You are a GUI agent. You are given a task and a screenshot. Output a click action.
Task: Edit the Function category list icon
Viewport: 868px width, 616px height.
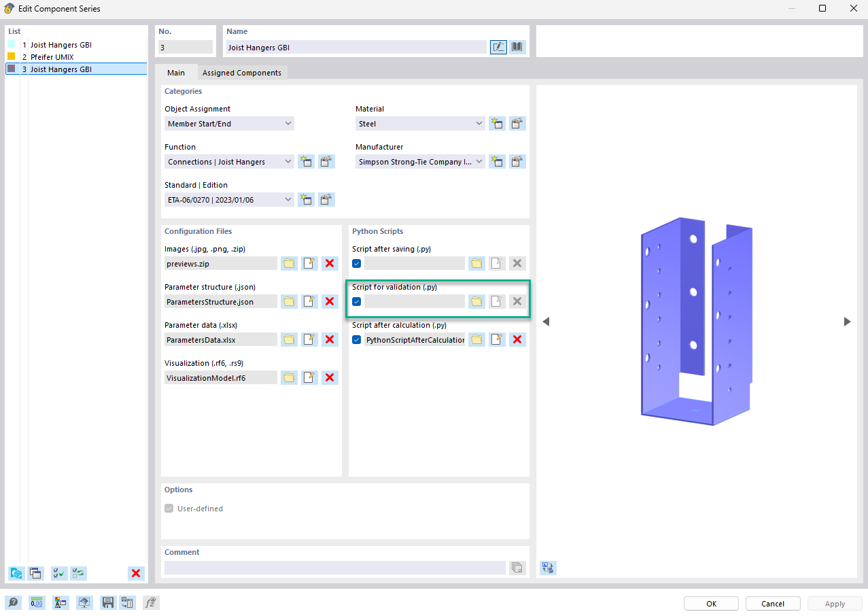click(327, 162)
